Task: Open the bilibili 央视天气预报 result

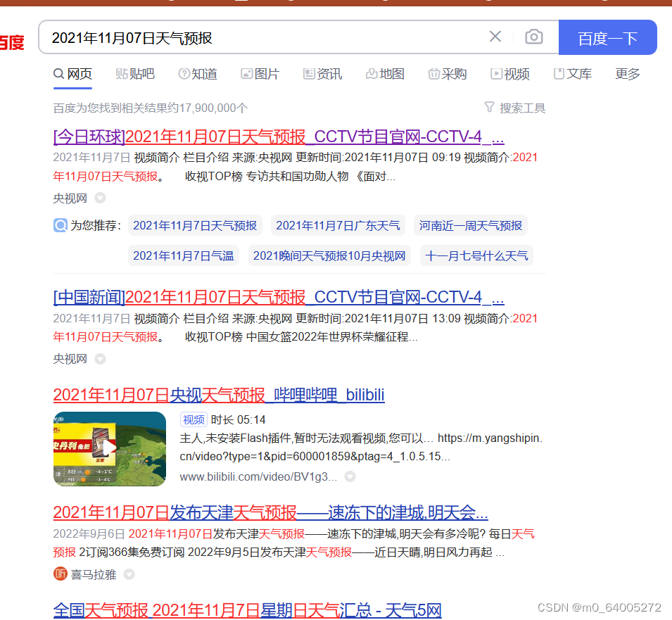Action: point(219,395)
